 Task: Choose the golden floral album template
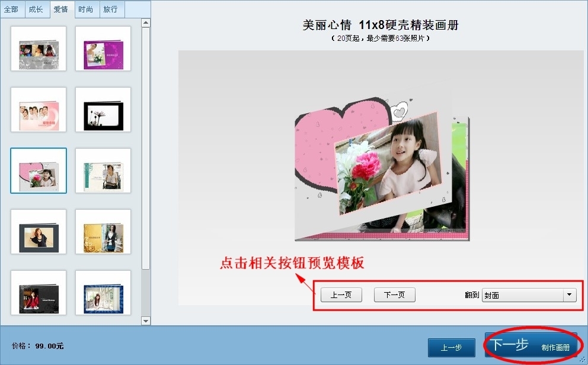tap(103, 232)
